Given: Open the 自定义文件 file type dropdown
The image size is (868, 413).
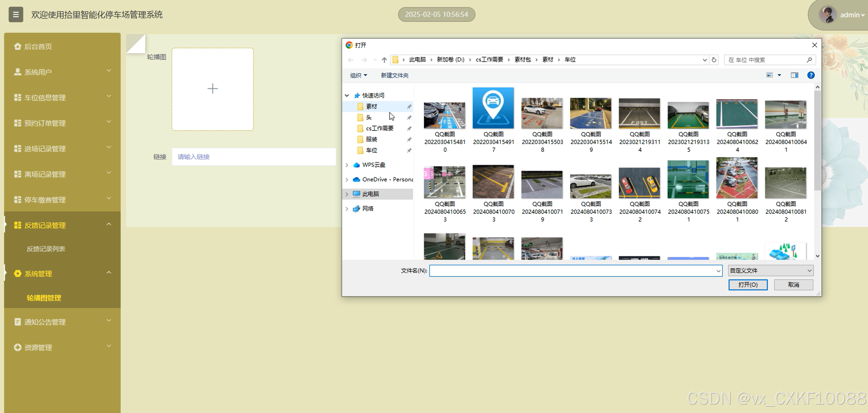Looking at the screenshot, I should 770,270.
